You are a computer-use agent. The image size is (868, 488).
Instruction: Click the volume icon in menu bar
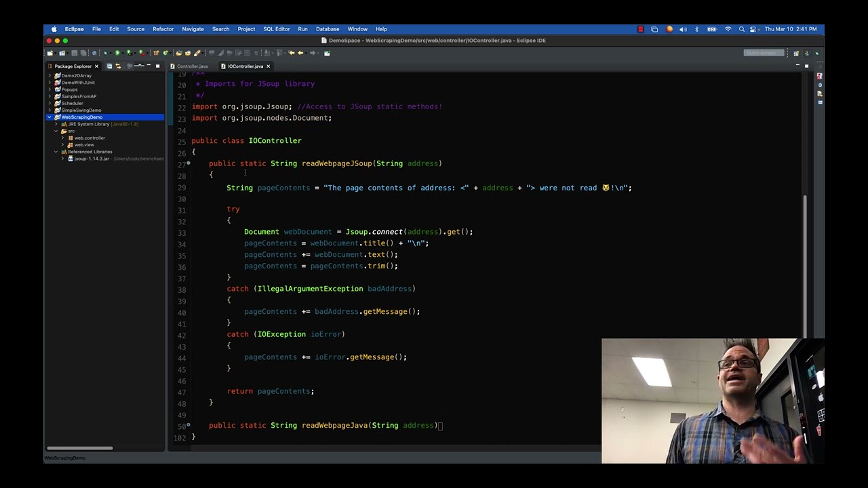click(683, 29)
